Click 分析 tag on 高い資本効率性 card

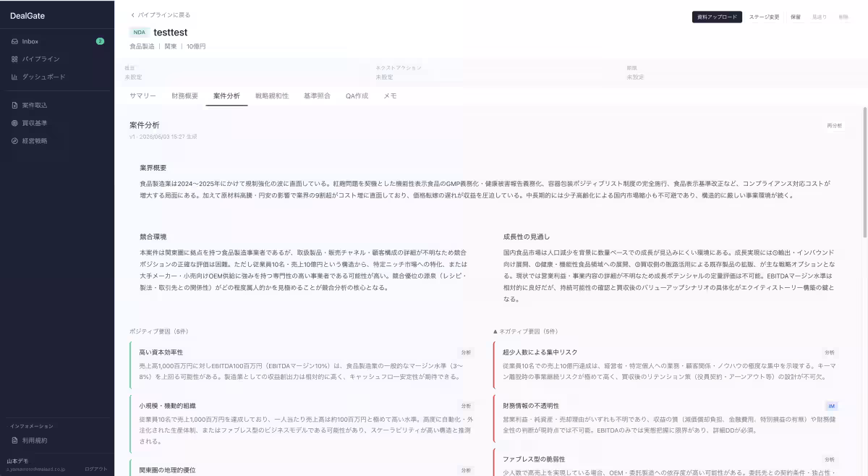point(466,352)
